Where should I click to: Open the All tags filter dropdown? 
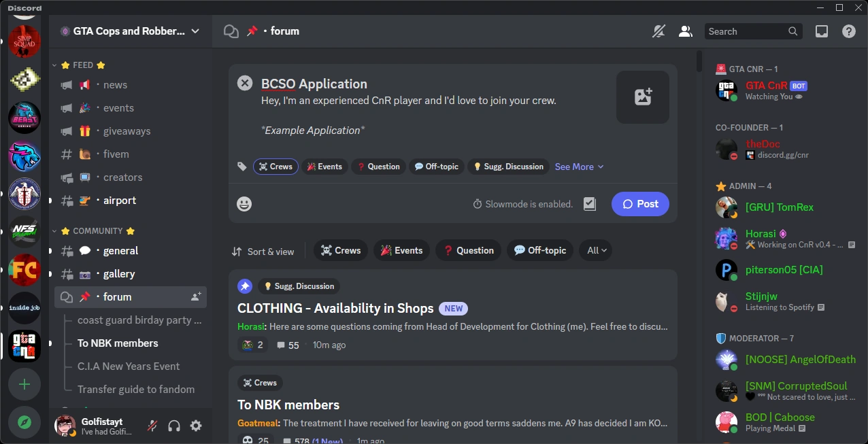(596, 250)
